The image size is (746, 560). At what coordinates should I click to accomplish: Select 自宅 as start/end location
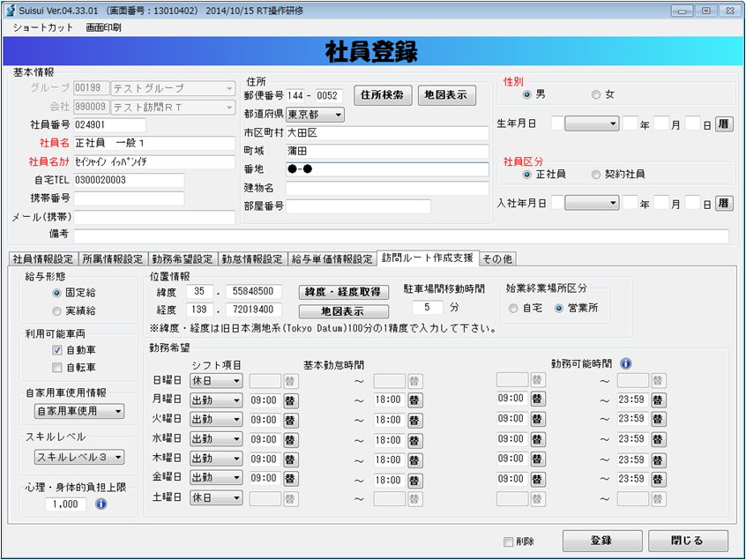(513, 309)
